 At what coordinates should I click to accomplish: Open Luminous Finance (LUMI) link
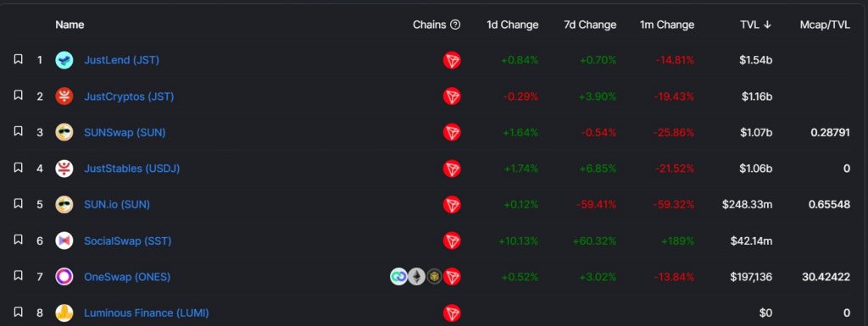[146, 312]
